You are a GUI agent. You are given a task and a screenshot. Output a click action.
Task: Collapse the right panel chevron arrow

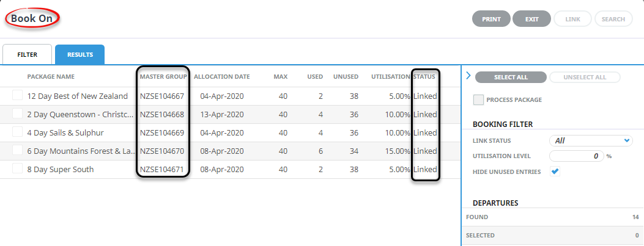468,76
